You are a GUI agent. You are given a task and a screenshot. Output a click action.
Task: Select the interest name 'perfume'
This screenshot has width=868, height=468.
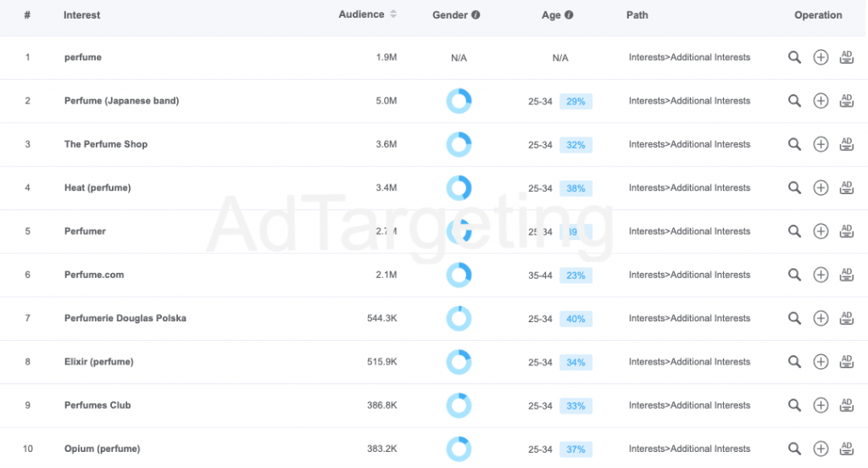[83, 57]
